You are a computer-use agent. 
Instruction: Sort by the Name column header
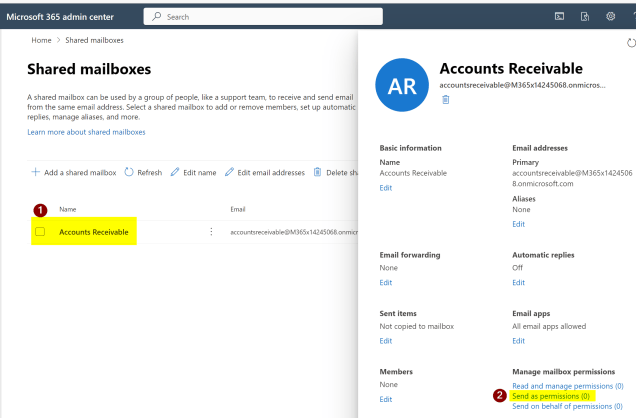coord(68,209)
